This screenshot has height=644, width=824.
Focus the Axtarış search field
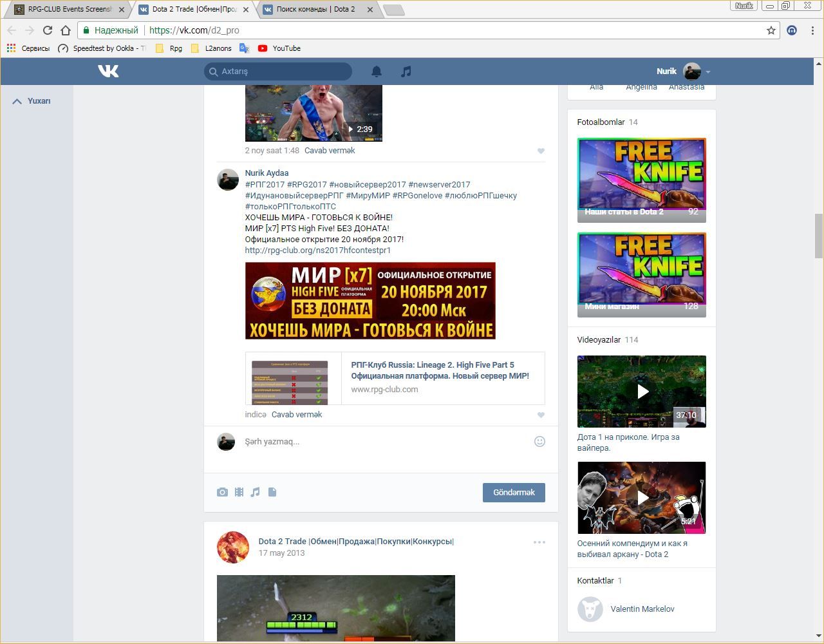tap(278, 71)
